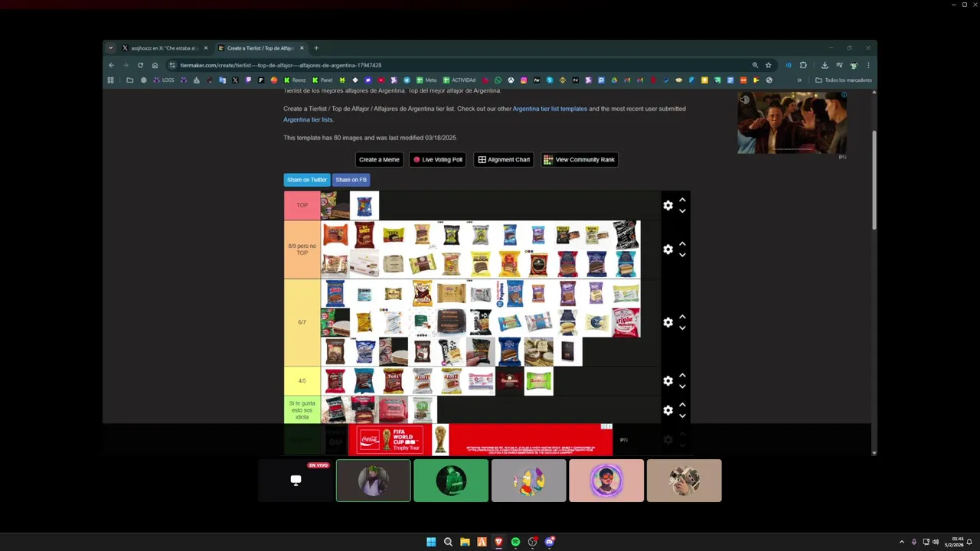The width and height of the screenshot is (980, 551).
Task: Show more bookmarks via double chevron
Action: click(x=799, y=80)
